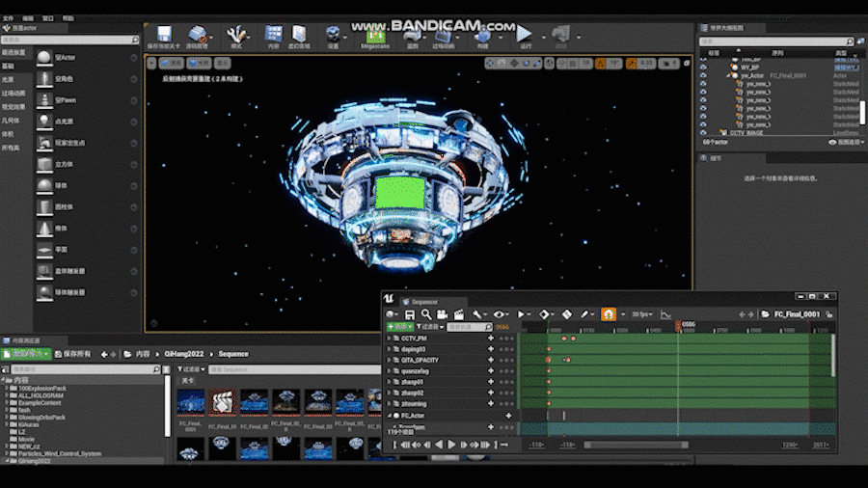Click the Sequencer play forward button
The height and width of the screenshot is (488, 868).
[x=451, y=445]
